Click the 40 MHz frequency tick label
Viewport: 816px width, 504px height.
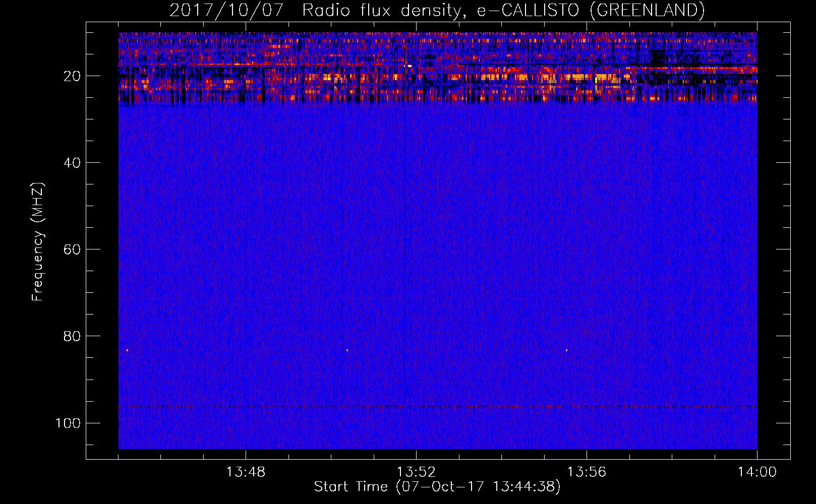point(72,163)
